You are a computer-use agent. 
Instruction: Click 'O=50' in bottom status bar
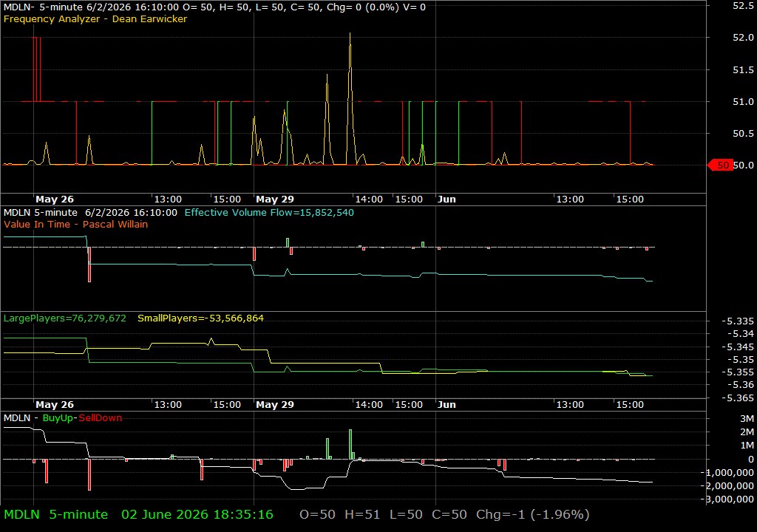[317, 514]
